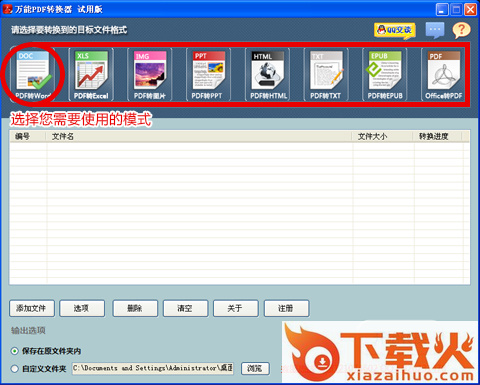Minimize the 万能PDF转换器 window
This screenshot has height=385, width=480.
click(x=442, y=9)
